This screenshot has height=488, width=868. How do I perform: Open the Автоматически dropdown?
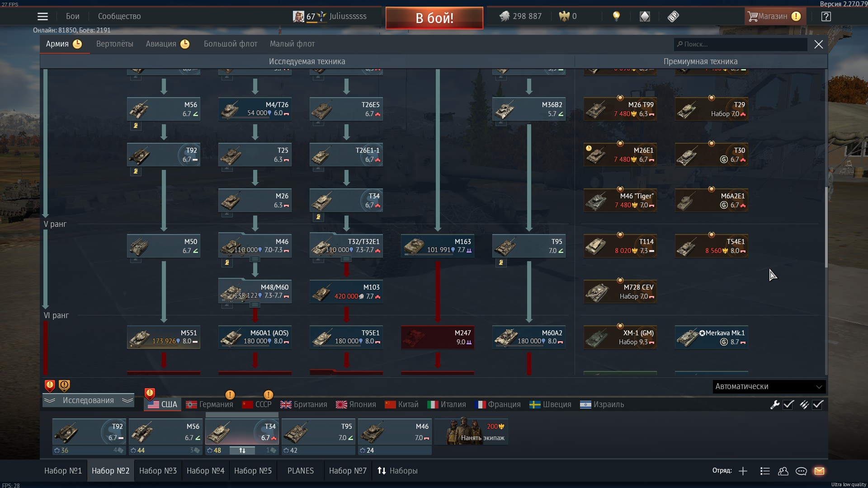[769, 386]
